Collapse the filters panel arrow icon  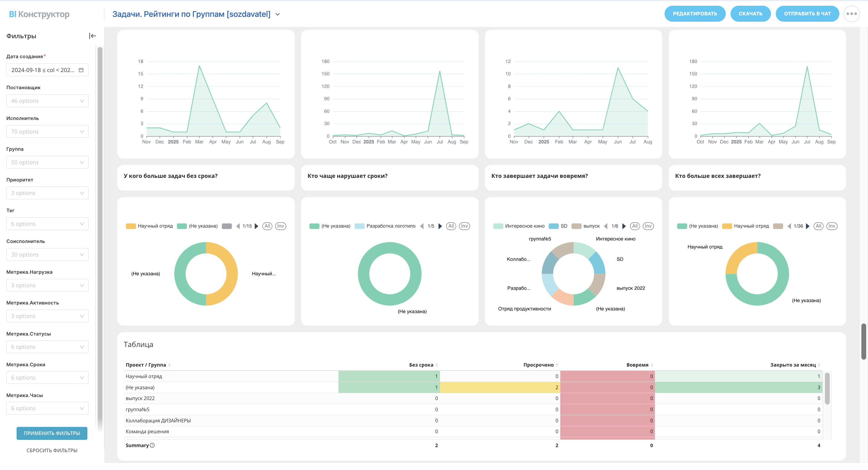tap(92, 36)
